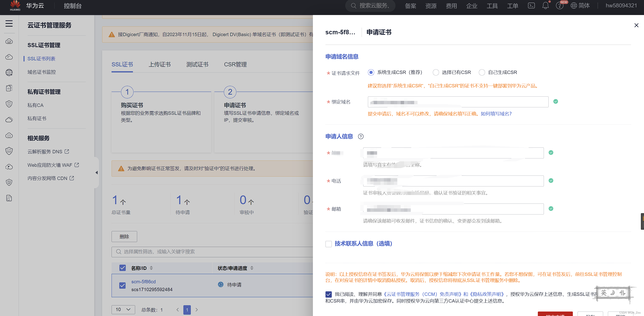
Task: Select the 选择已有CSR radio option
Action: coord(436,72)
